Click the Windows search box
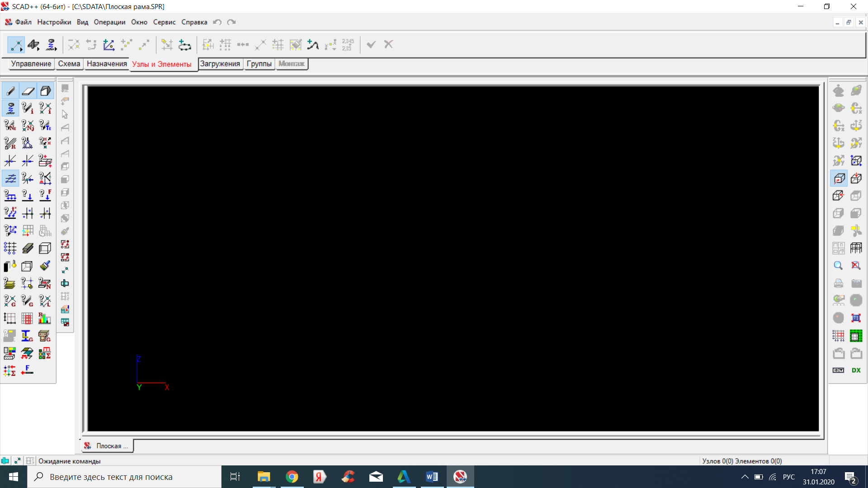Viewport: 868px width, 488px height. click(124, 477)
